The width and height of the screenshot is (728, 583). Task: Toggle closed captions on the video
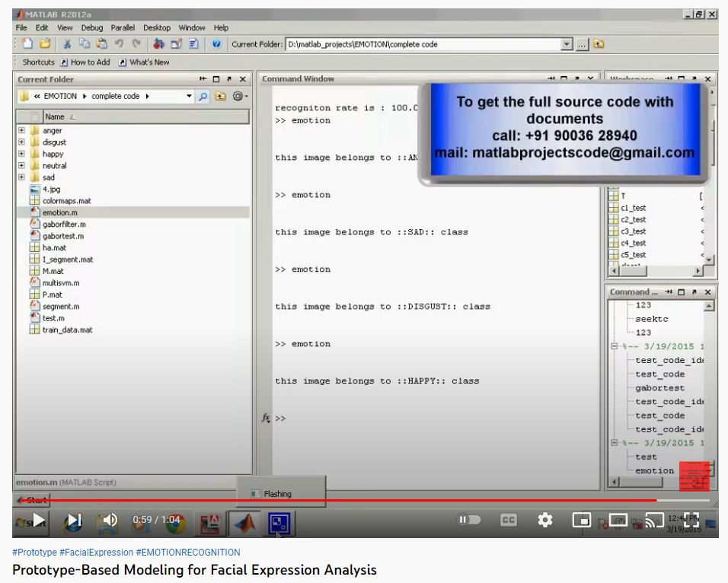click(x=508, y=520)
